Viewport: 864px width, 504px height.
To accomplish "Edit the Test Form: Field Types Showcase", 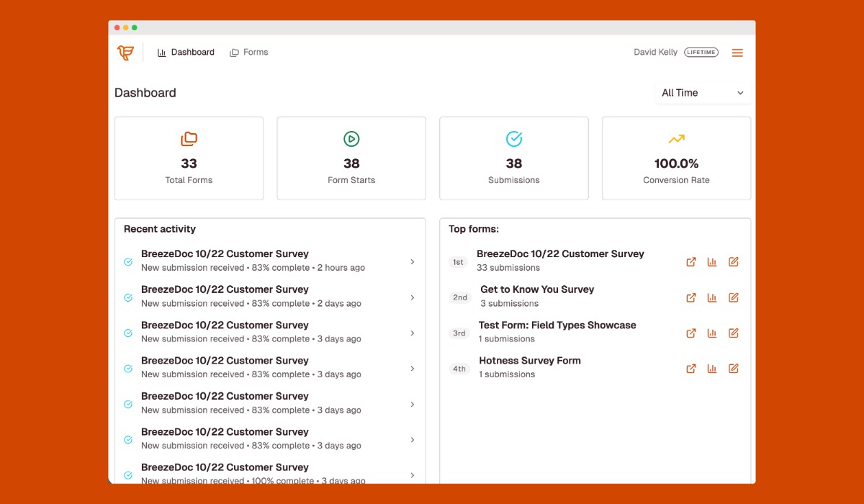I will (734, 333).
